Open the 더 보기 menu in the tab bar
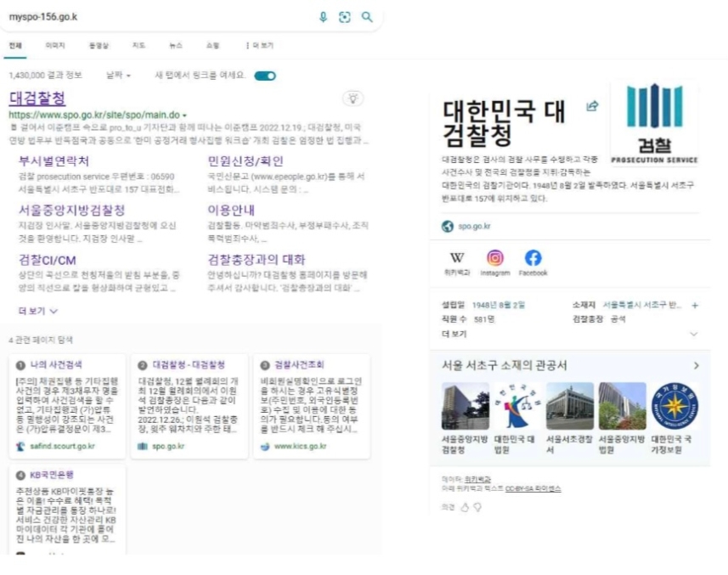The height and width of the screenshot is (575, 728). [260, 46]
